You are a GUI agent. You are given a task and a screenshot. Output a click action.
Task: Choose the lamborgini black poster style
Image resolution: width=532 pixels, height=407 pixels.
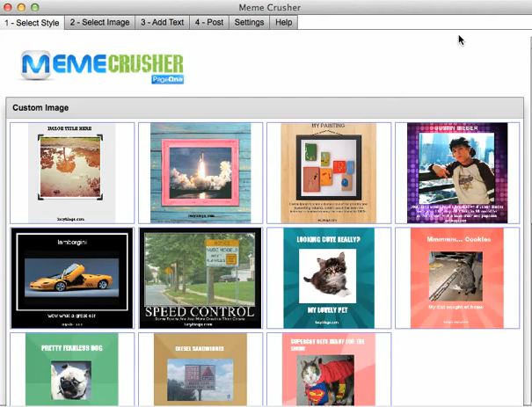click(72, 278)
